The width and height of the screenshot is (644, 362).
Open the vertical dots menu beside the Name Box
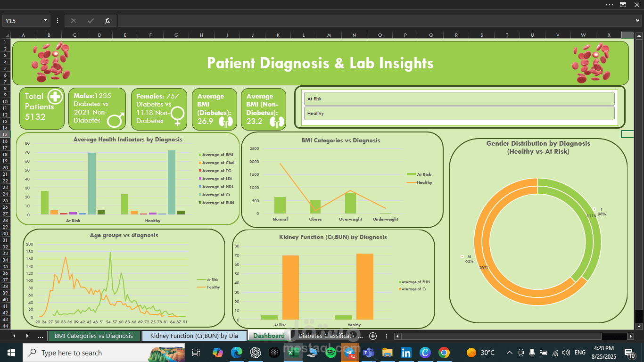(x=57, y=20)
